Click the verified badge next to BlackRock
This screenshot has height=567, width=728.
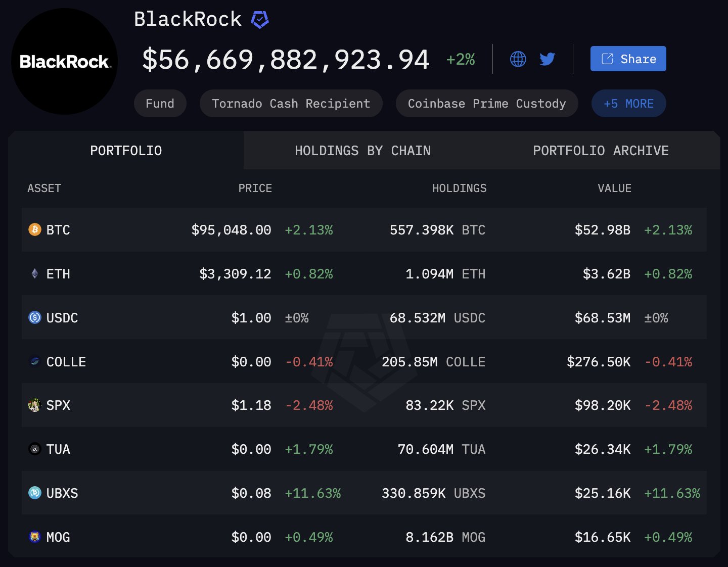(259, 19)
